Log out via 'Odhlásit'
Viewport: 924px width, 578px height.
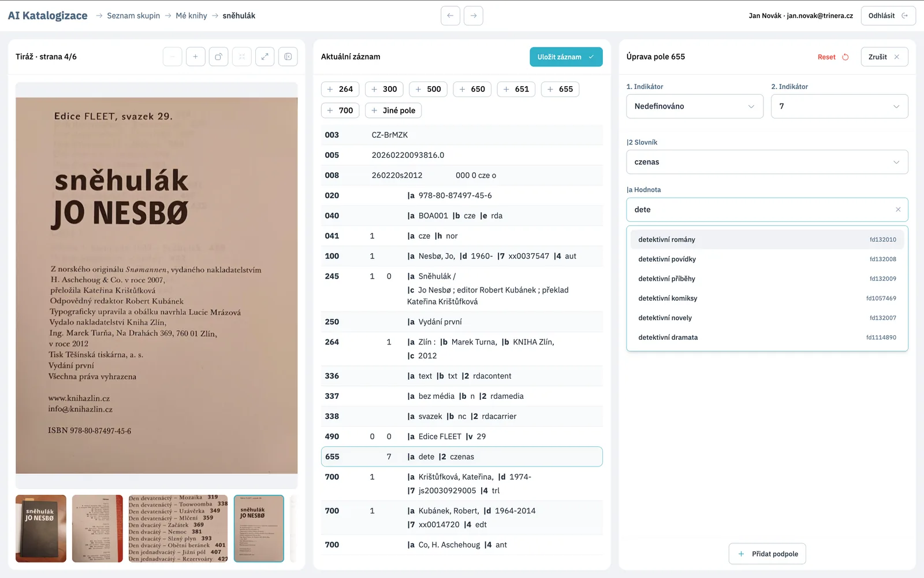tap(888, 16)
